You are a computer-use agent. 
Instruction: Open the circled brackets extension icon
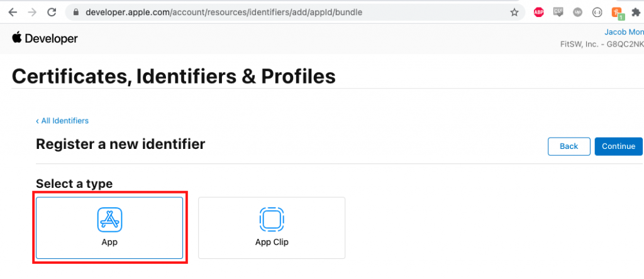coord(597,13)
